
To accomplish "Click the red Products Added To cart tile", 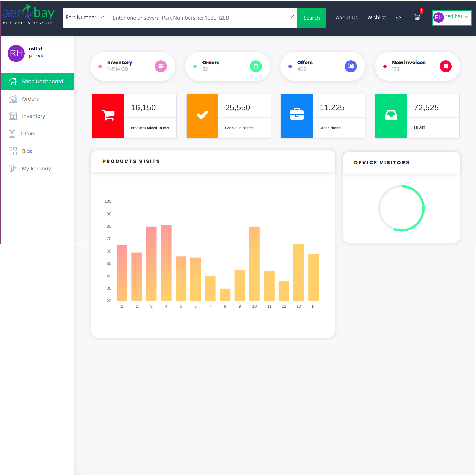I will 108,116.
